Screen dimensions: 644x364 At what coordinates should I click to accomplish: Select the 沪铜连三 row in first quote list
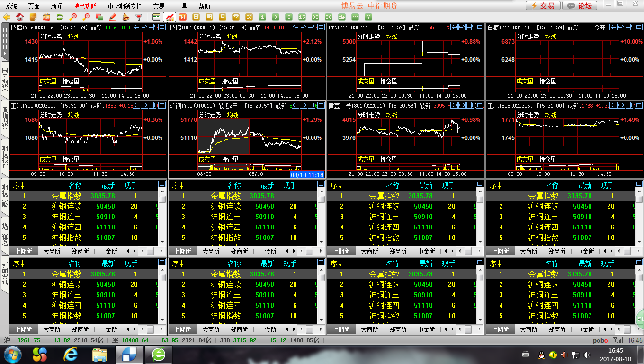pos(66,217)
